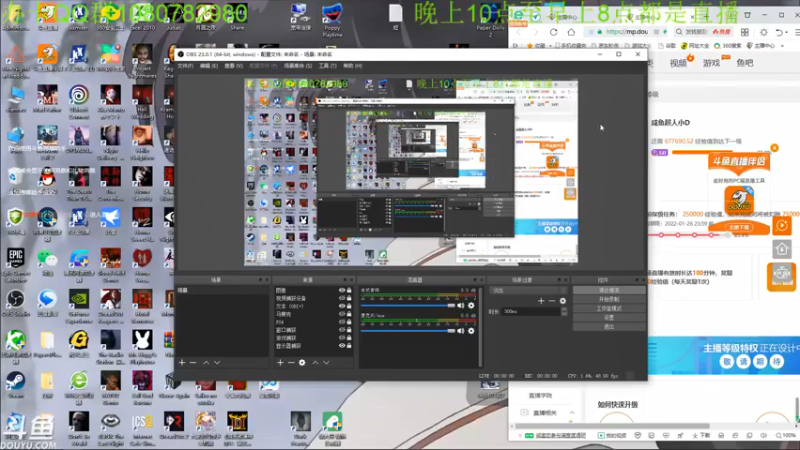
Task: Select the Steam desktop icon
Action: 15,385
